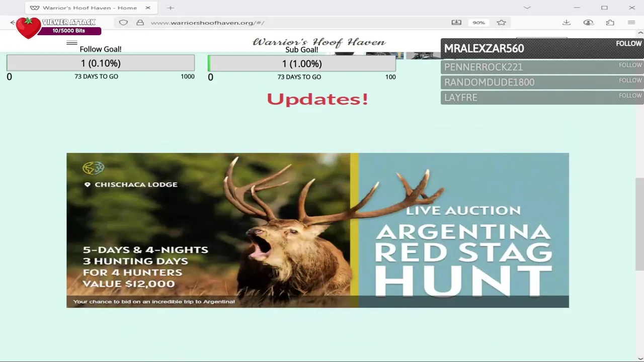
Task: Open the Argentina Red Stag Hunt banner
Action: (x=317, y=230)
